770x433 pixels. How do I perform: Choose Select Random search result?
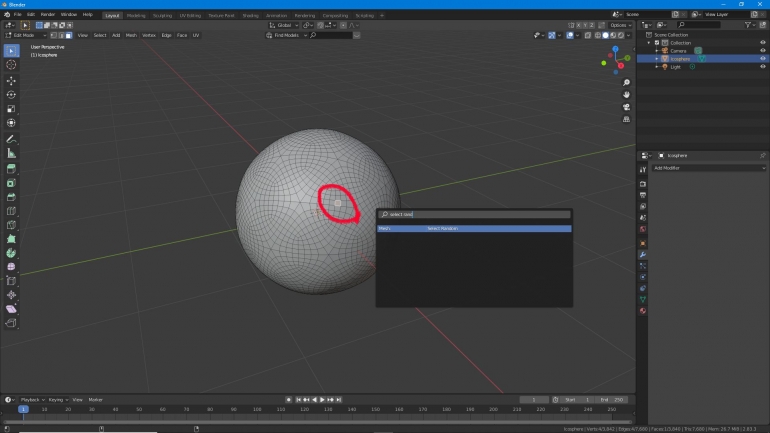pyautogui.click(x=474, y=228)
